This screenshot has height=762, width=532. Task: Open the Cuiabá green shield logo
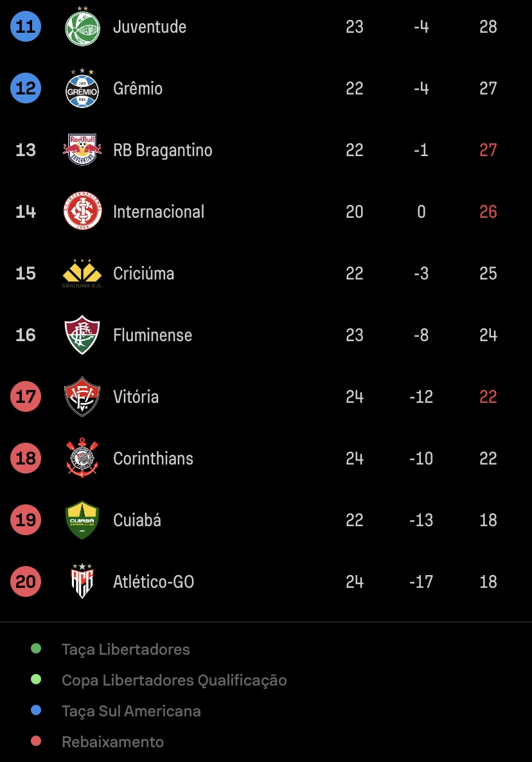(82, 520)
